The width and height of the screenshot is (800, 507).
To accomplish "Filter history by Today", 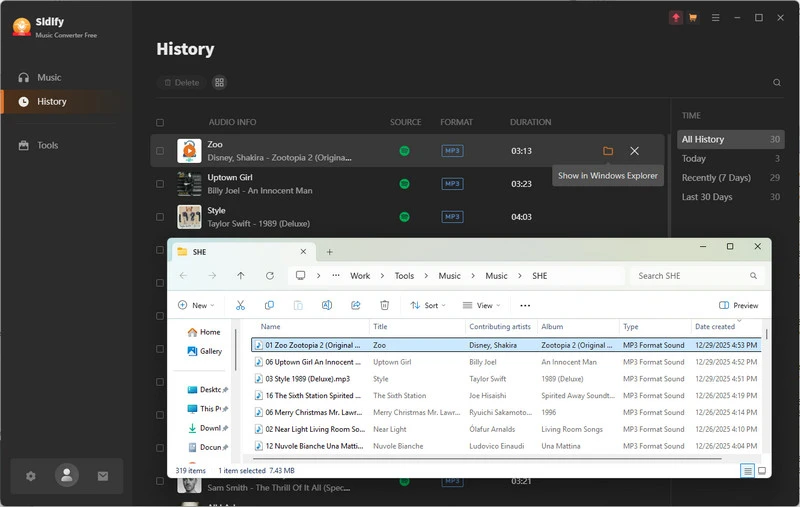I will coord(730,159).
